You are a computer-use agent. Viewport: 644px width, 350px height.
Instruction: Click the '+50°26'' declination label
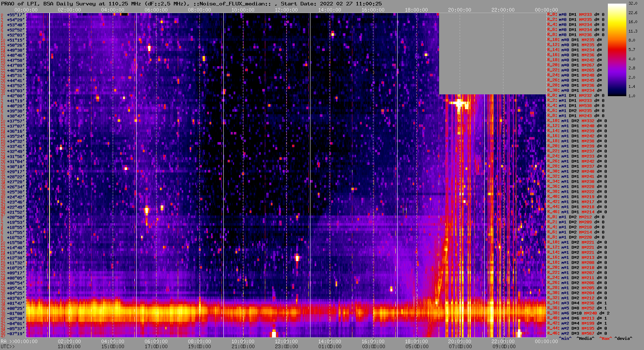coord(15,45)
